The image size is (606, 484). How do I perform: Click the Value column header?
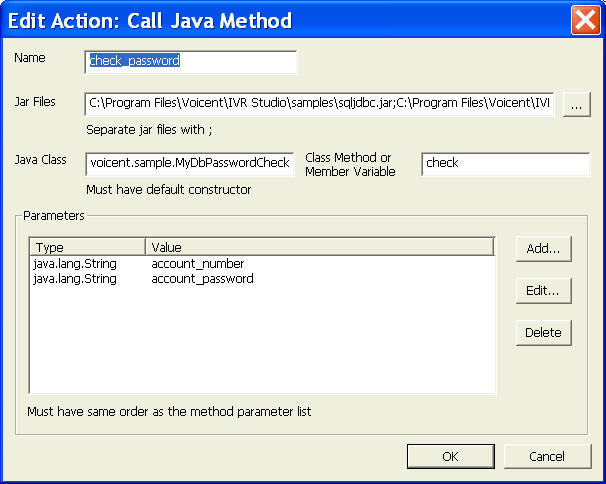pos(320,247)
